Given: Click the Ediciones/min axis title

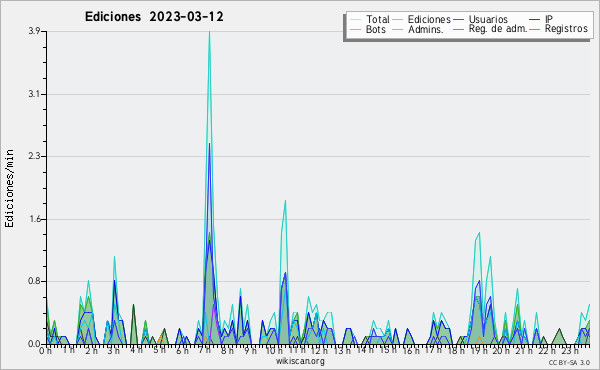Looking at the screenshot, I should [x=9, y=188].
